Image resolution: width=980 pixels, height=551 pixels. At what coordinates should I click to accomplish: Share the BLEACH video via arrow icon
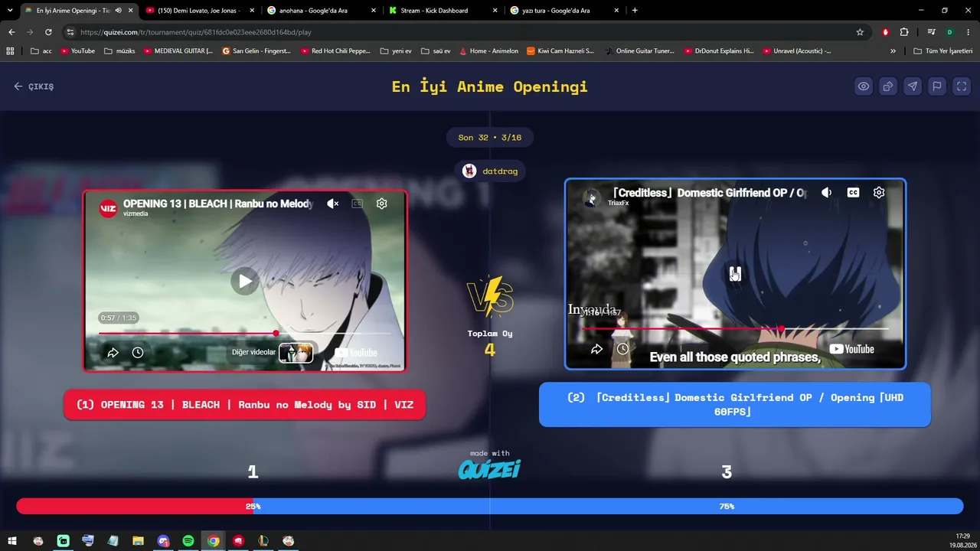[113, 353]
